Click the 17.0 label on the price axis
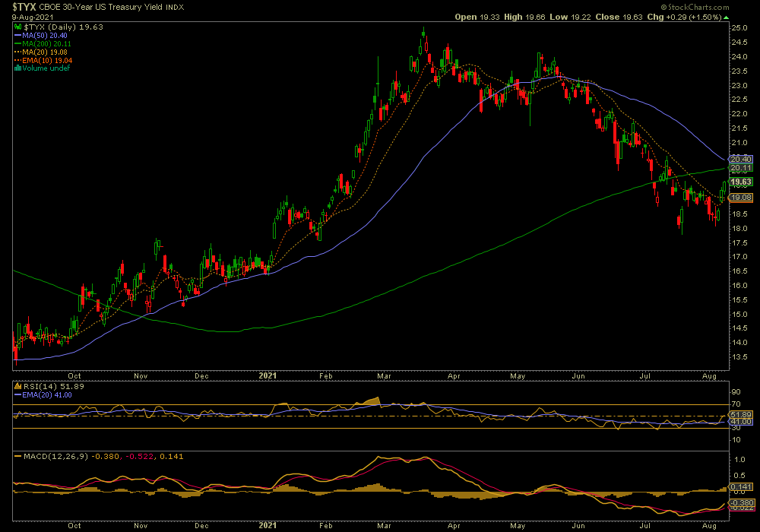 click(x=739, y=257)
